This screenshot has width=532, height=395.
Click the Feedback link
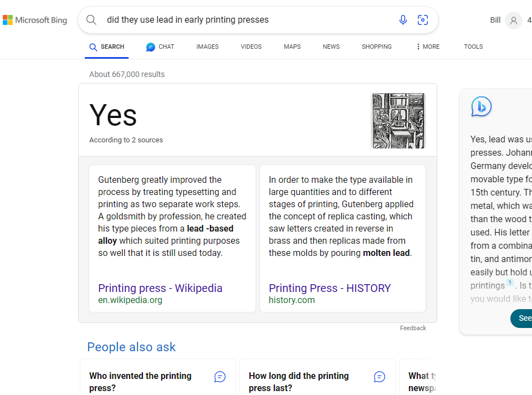click(413, 329)
